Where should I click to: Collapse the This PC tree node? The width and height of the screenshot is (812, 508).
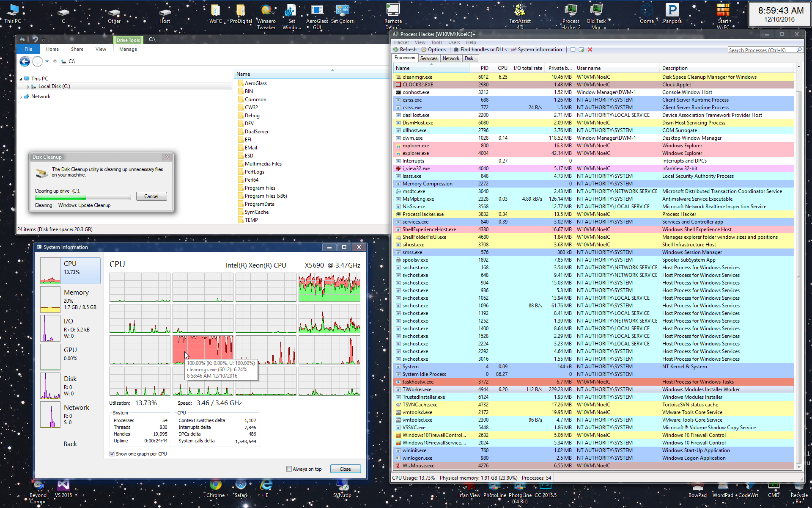21,79
